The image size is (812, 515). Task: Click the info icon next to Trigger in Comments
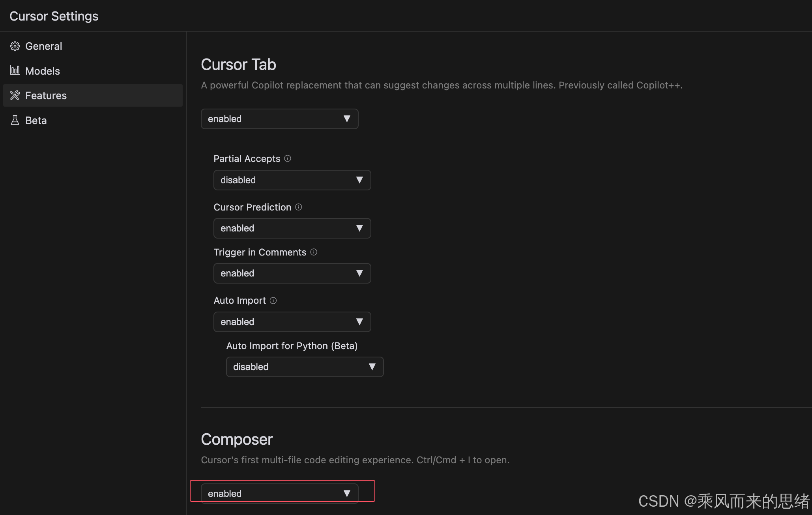coord(314,252)
